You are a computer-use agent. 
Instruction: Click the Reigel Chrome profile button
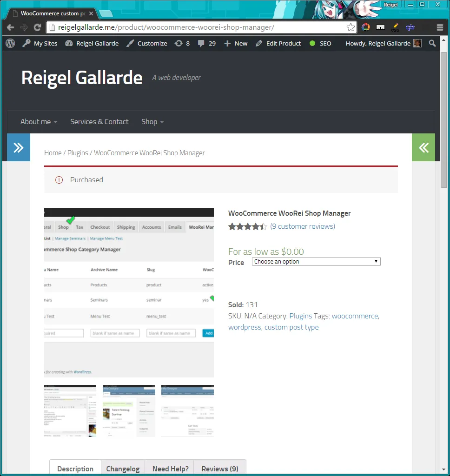click(x=390, y=5)
